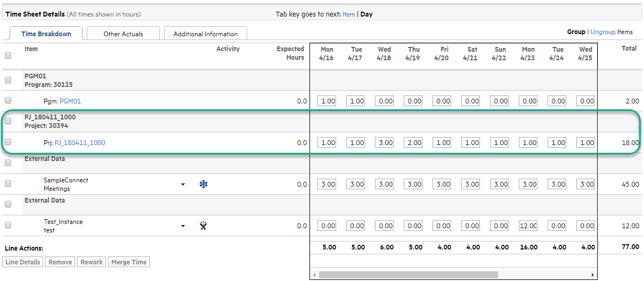Click the Ungroup items link
Viewport: 644px width, 281px height.
(x=602, y=32)
